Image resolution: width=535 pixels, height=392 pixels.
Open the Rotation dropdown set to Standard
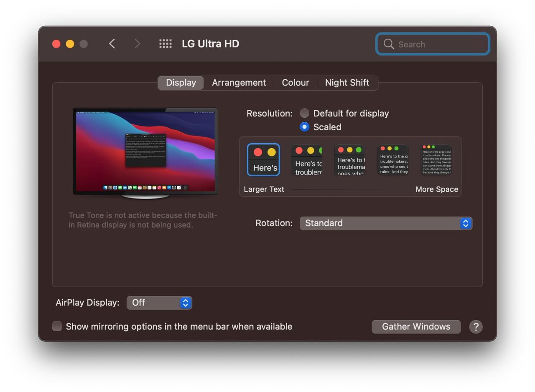click(x=386, y=223)
